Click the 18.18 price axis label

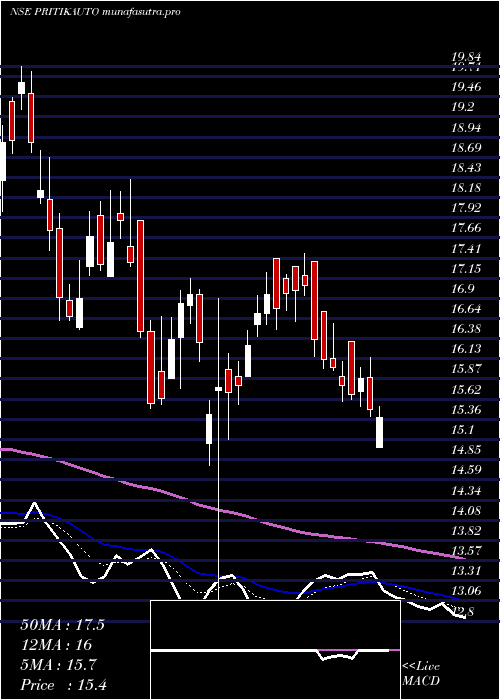466,188
